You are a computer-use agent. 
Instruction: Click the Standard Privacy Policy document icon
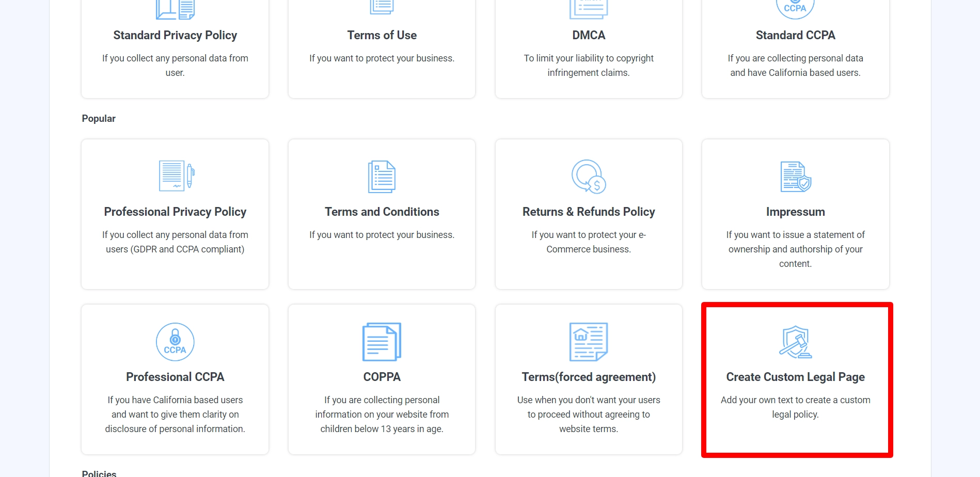[x=175, y=8]
